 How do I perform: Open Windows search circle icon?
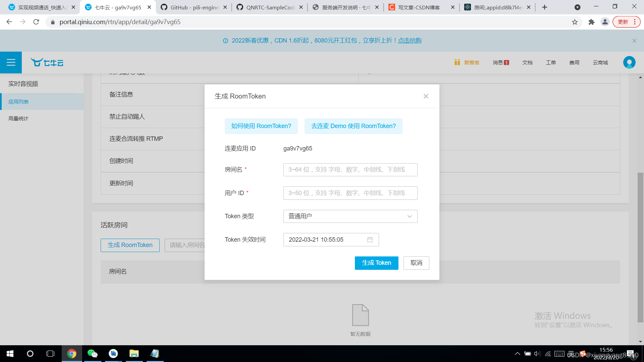pyautogui.click(x=30, y=354)
